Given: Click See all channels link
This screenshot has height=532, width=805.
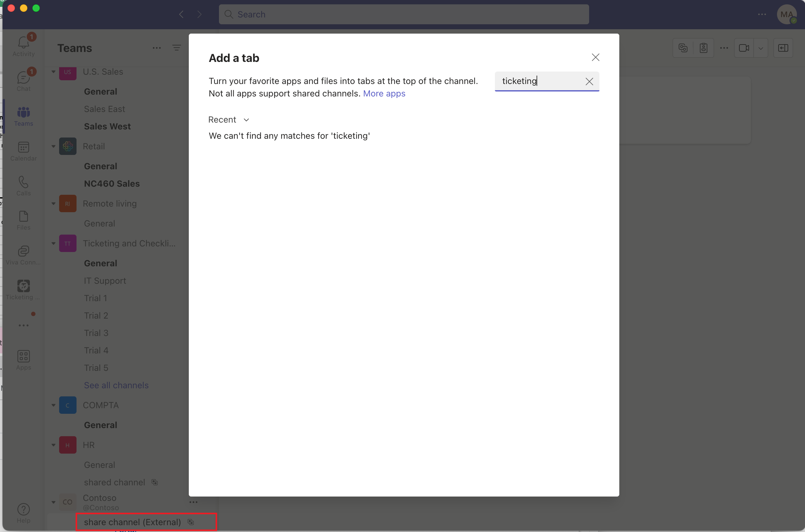Looking at the screenshot, I should point(116,385).
